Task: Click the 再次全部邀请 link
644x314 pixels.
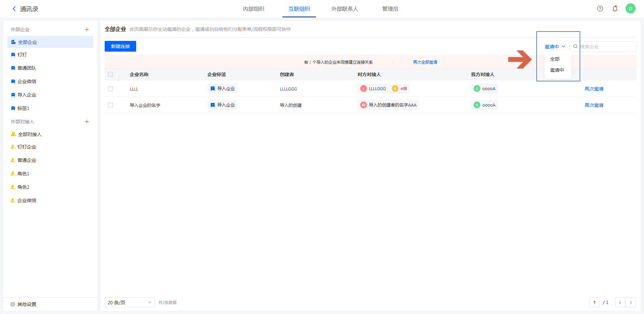Action: pyautogui.click(x=425, y=62)
